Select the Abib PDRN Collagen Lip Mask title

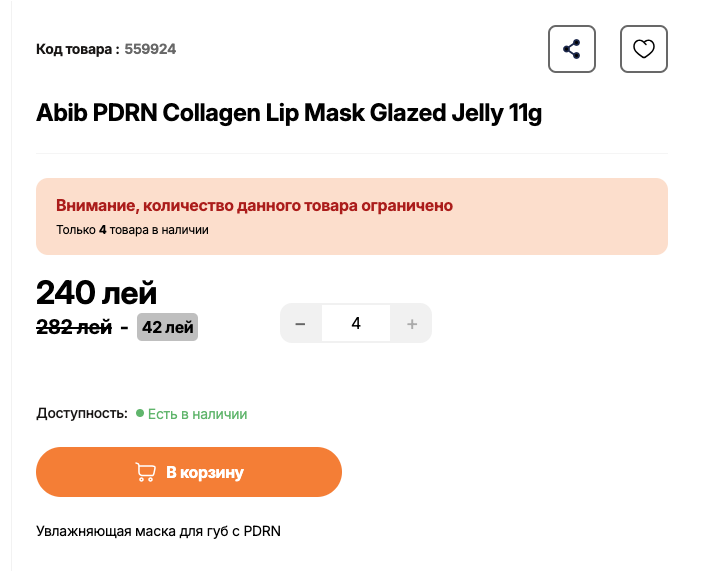tap(289, 113)
